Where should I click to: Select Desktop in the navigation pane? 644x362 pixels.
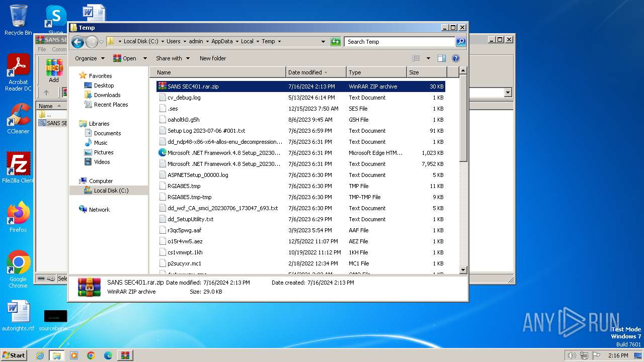(104, 85)
